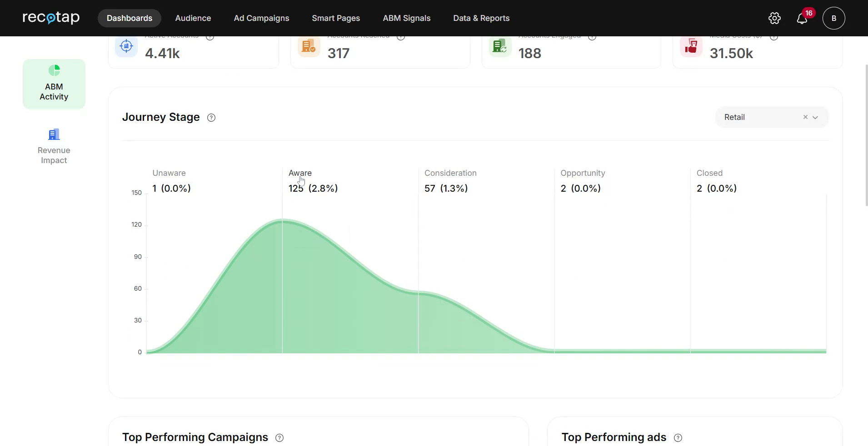Click the Recotap logo
The width and height of the screenshot is (868, 446).
(x=51, y=18)
